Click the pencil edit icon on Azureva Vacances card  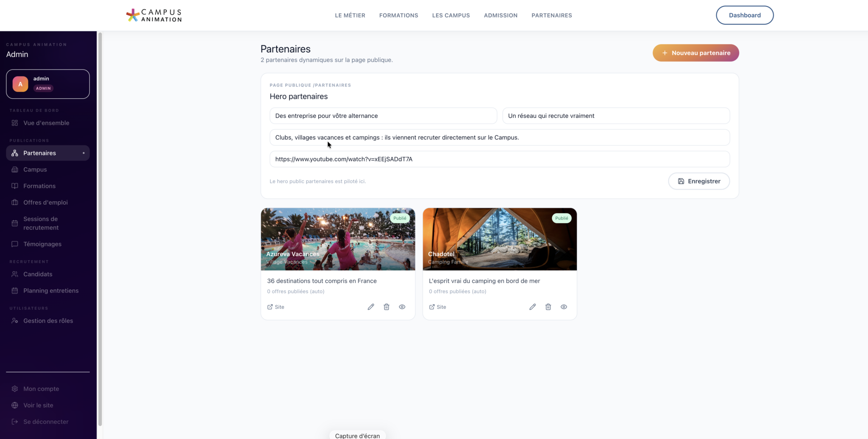point(371,307)
